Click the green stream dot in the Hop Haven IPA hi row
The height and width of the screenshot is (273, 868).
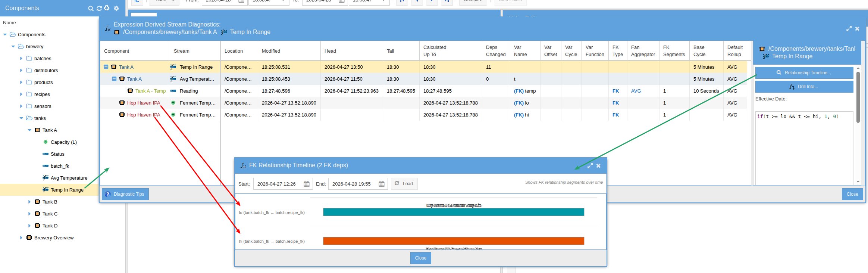[x=173, y=115]
